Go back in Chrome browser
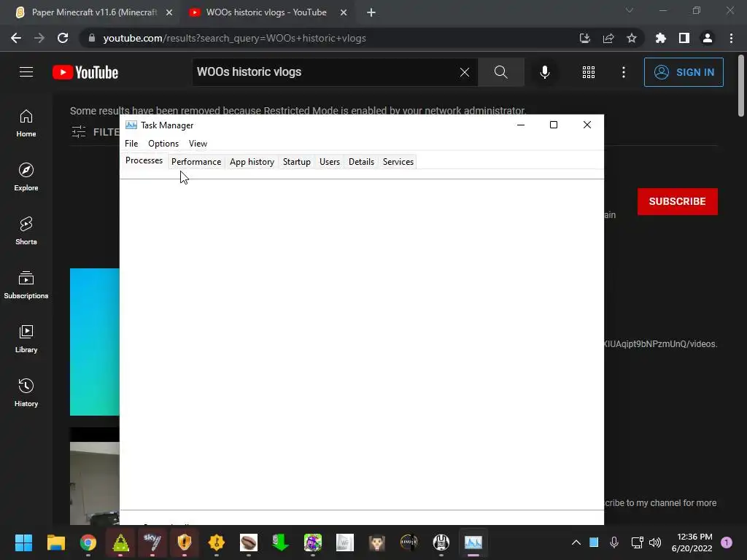The image size is (747, 560). coord(16,38)
